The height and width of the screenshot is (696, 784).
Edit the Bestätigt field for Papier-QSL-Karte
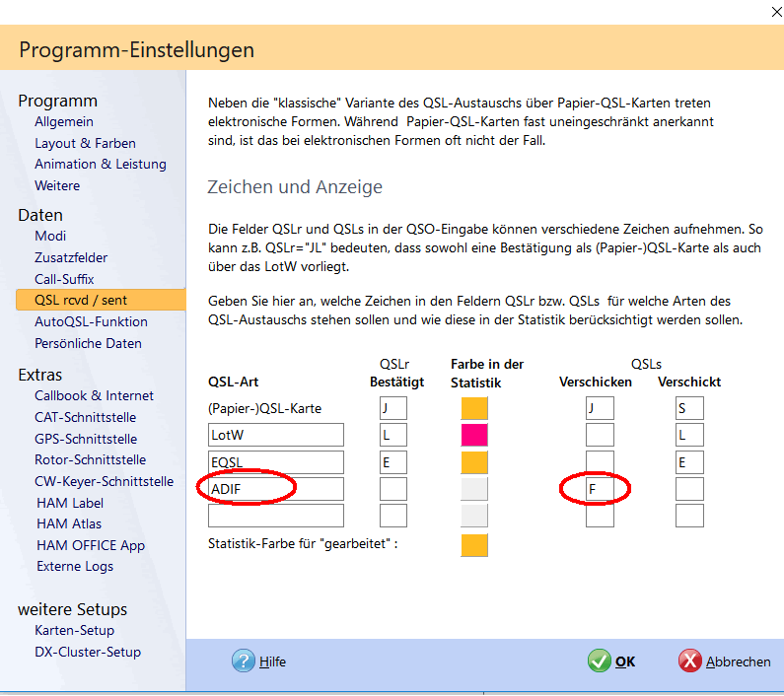393,408
